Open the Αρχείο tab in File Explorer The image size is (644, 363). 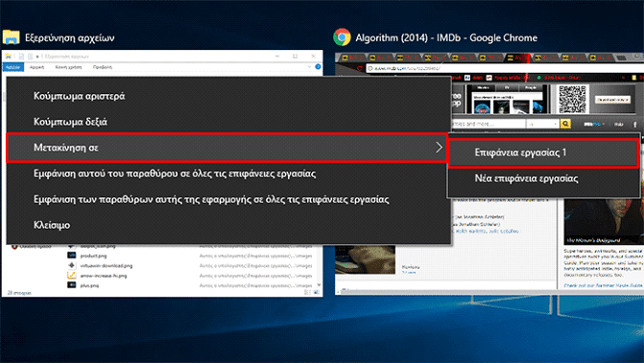12,67
